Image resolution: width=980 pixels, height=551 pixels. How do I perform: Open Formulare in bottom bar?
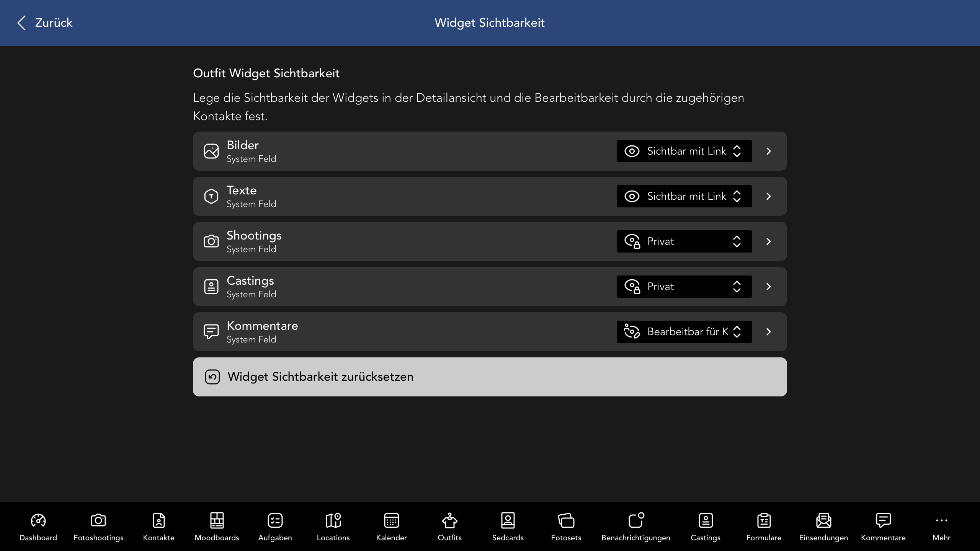coord(764,527)
